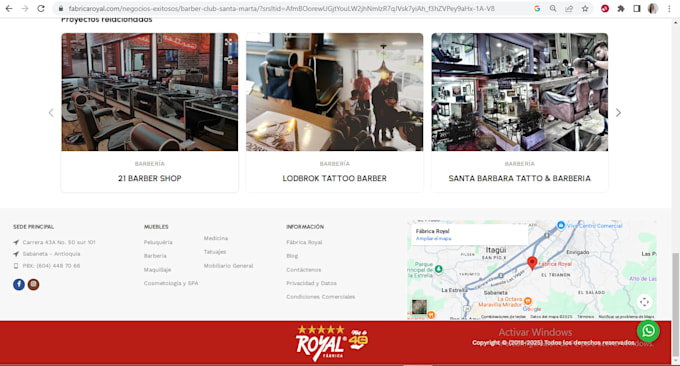
Task: Switch map to satellite thumbnail
Action: click(x=419, y=307)
